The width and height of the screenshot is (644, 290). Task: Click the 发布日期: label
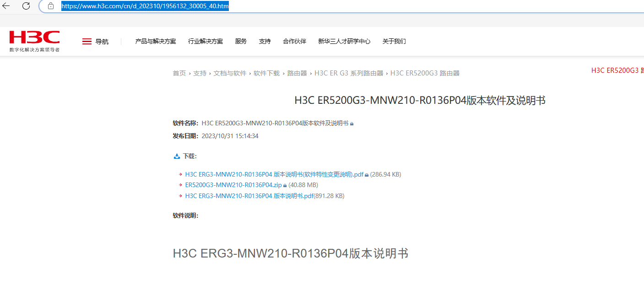click(185, 136)
